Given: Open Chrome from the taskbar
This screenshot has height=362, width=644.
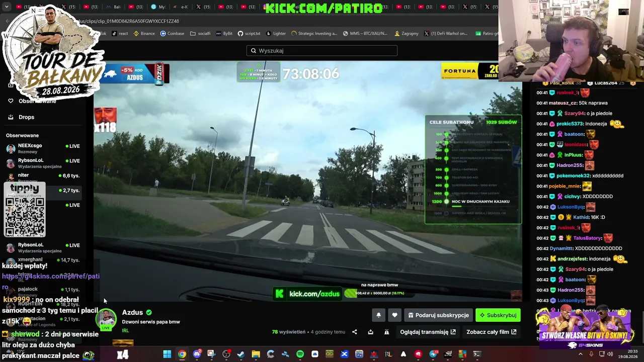Looking at the screenshot, I should click(x=182, y=354).
